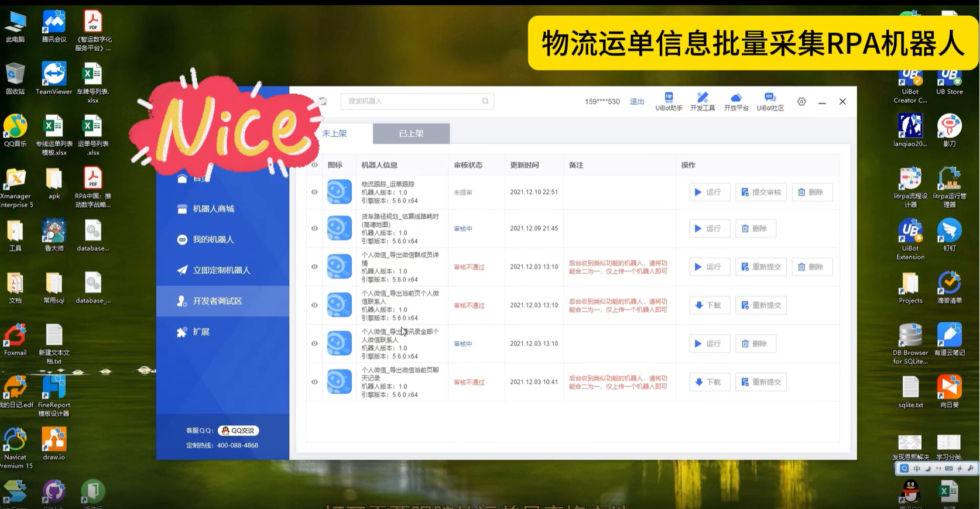
Task: Click robot icon of 物流跟踪_运单跟踪 row
Action: tap(339, 192)
